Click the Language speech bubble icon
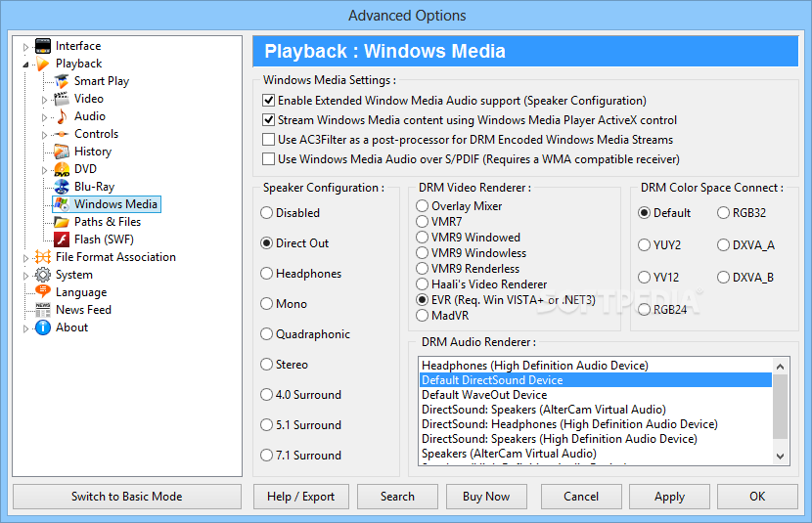Image resolution: width=812 pixels, height=523 pixels. pos(43,291)
